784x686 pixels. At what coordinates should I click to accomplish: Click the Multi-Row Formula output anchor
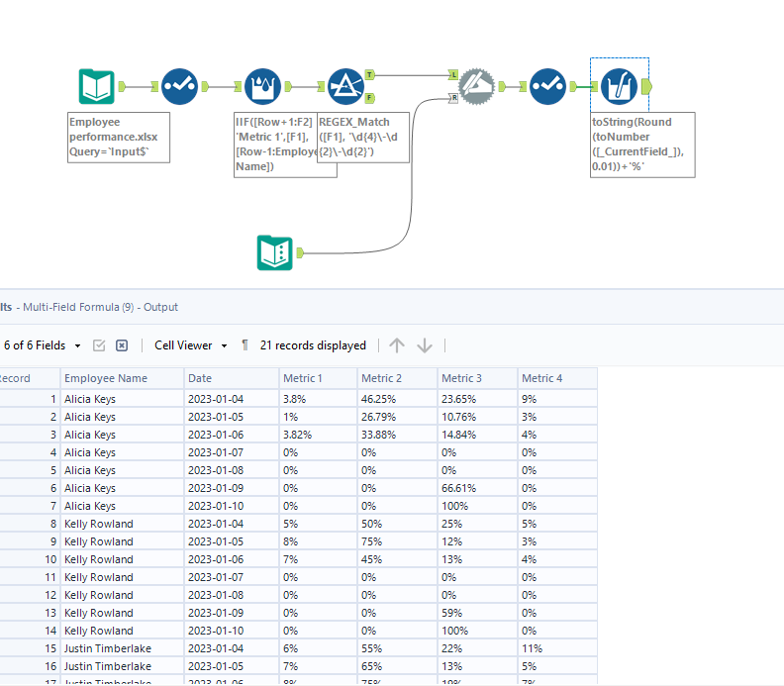click(288, 86)
